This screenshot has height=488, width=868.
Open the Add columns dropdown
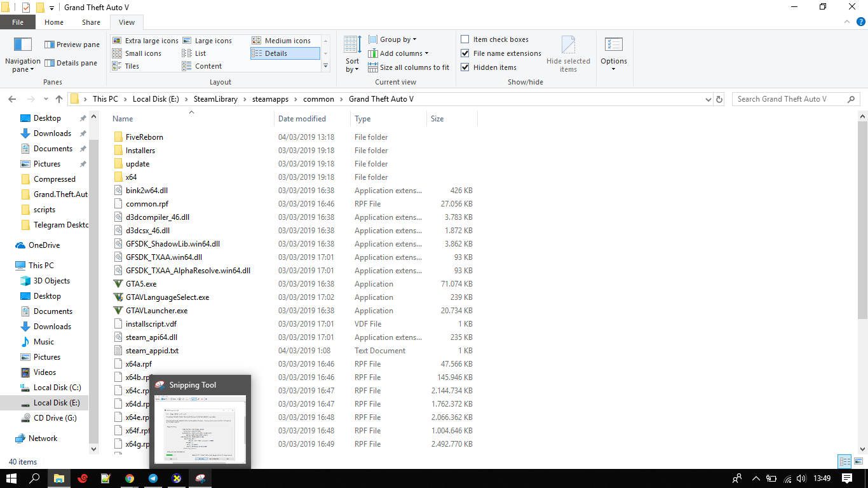398,53
